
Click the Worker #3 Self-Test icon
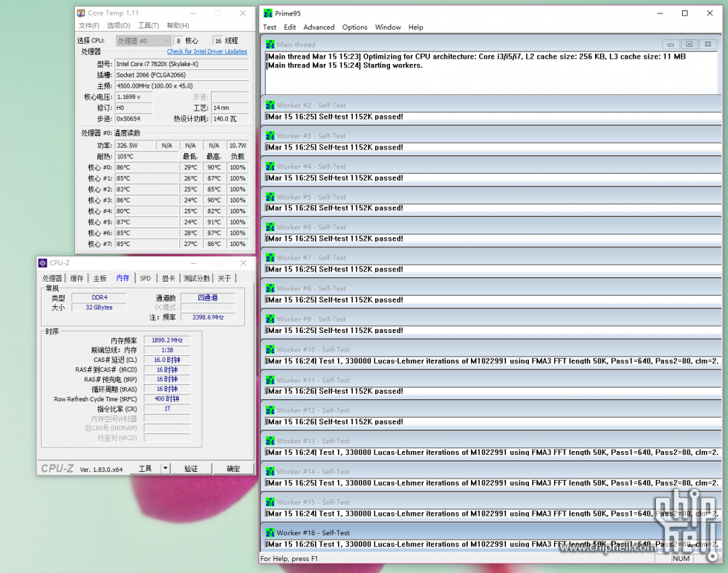270,136
